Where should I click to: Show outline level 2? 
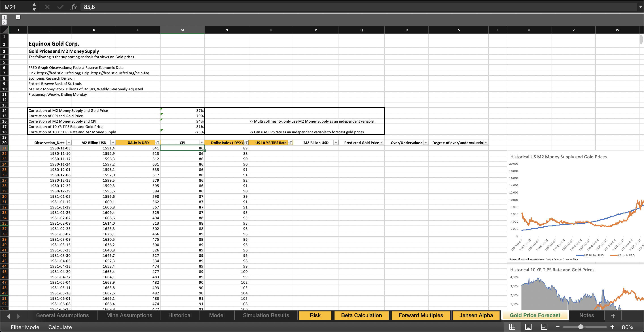(x=4, y=22)
